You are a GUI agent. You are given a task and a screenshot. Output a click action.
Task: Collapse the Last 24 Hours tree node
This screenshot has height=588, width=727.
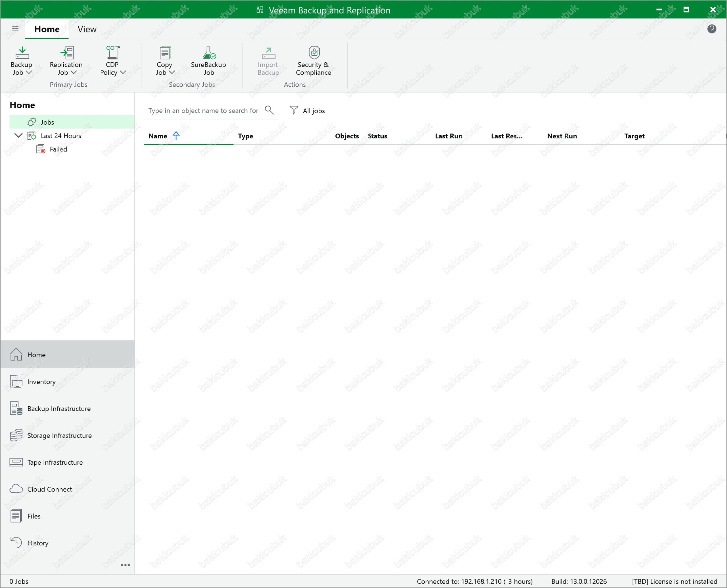18,135
